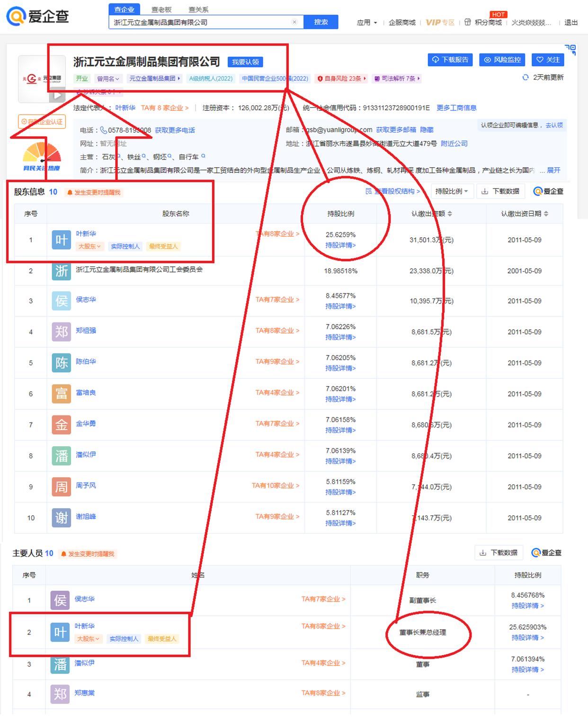Click the 富 avatar for 富培良

click(62, 394)
